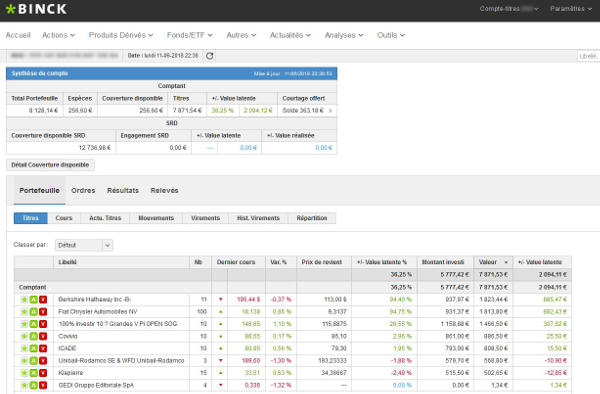Switch to the Résultats tab
The height and width of the screenshot is (394, 600).
tap(123, 190)
